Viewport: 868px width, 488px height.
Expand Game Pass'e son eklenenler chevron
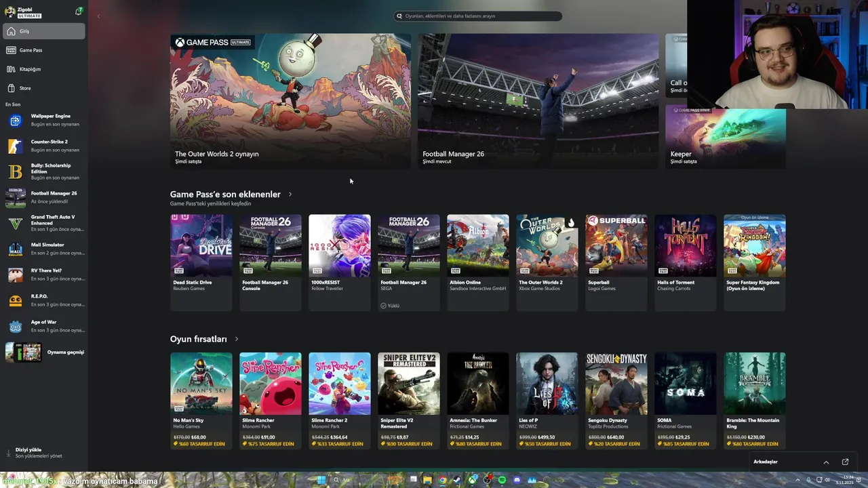click(x=290, y=195)
